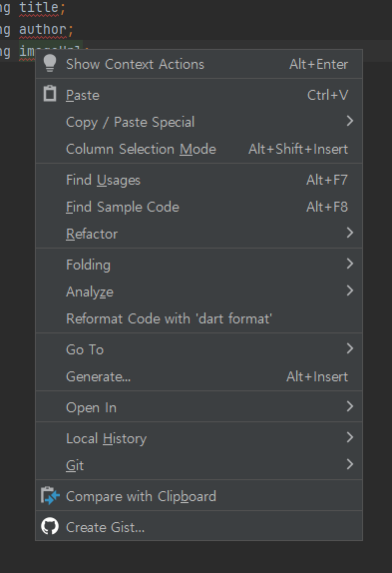Open the Go To submenu
This screenshot has height=573, width=392.
pos(198,349)
